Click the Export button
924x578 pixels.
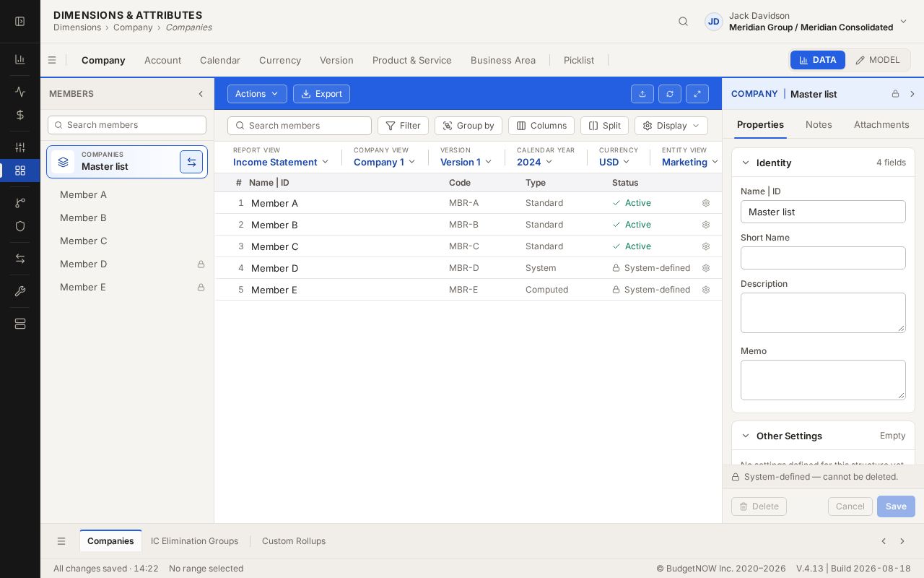321,94
